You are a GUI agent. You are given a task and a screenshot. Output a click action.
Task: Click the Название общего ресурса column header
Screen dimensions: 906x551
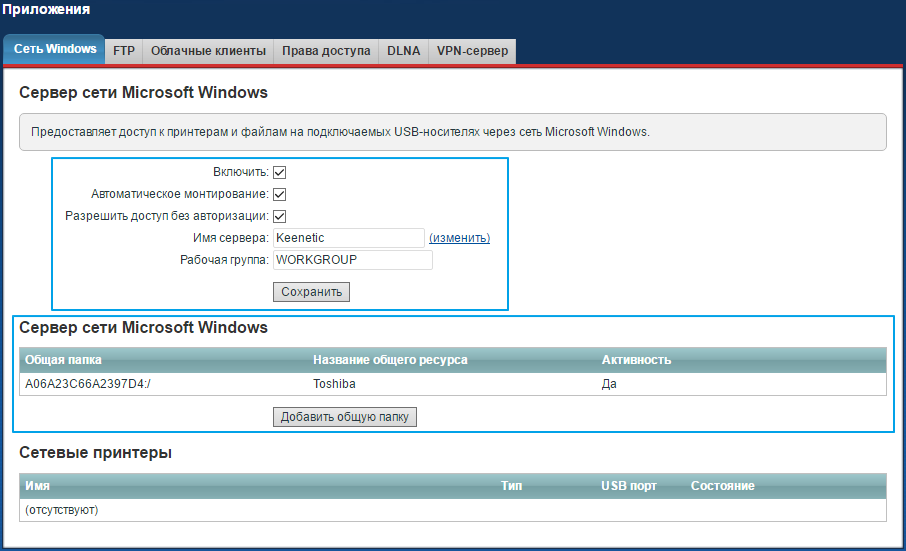(390, 360)
